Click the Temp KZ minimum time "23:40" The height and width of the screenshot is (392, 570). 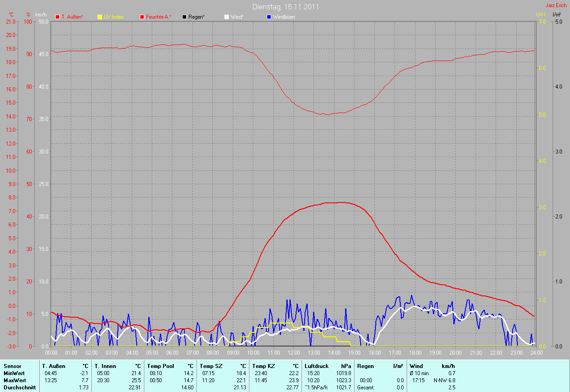point(261,373)
